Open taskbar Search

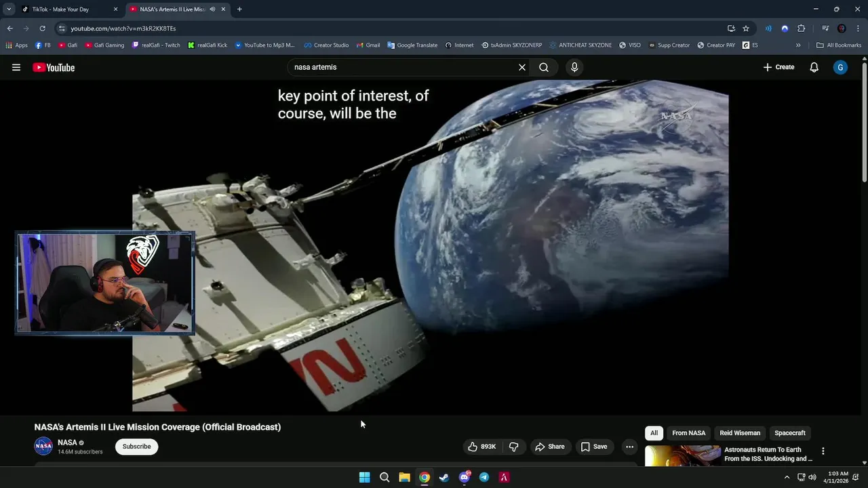(384, 477)
